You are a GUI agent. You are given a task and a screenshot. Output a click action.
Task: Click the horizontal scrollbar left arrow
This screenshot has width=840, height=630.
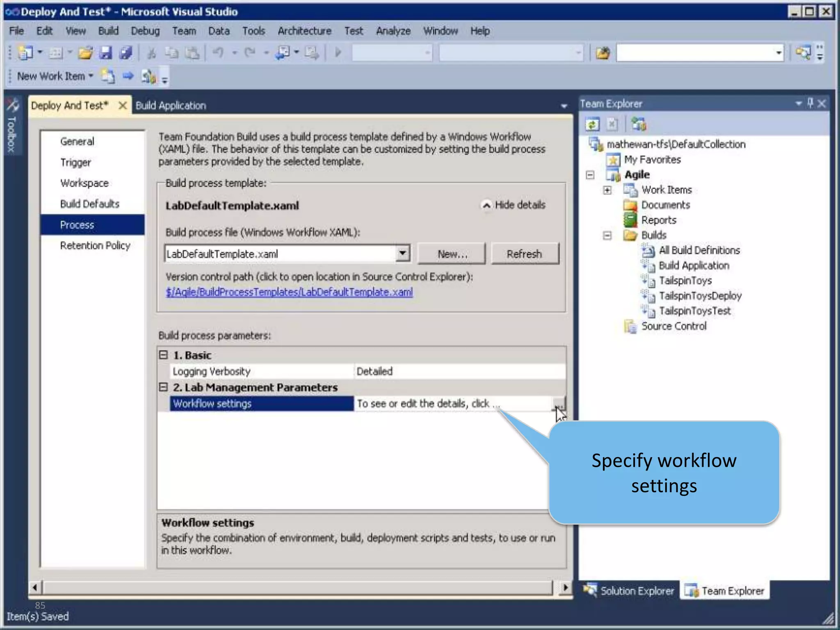(35, 587)
